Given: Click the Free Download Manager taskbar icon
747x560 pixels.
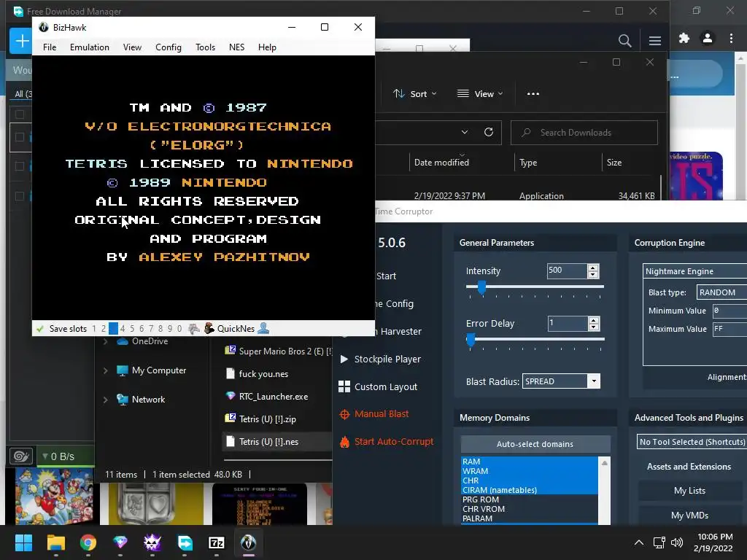Looking at the screenshot, I should (185, 542).
